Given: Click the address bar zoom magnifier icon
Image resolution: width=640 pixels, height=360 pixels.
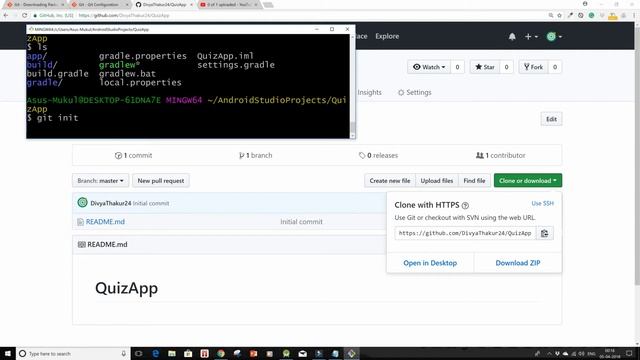Looking at the screenshot, I should (x=551, y=16).
